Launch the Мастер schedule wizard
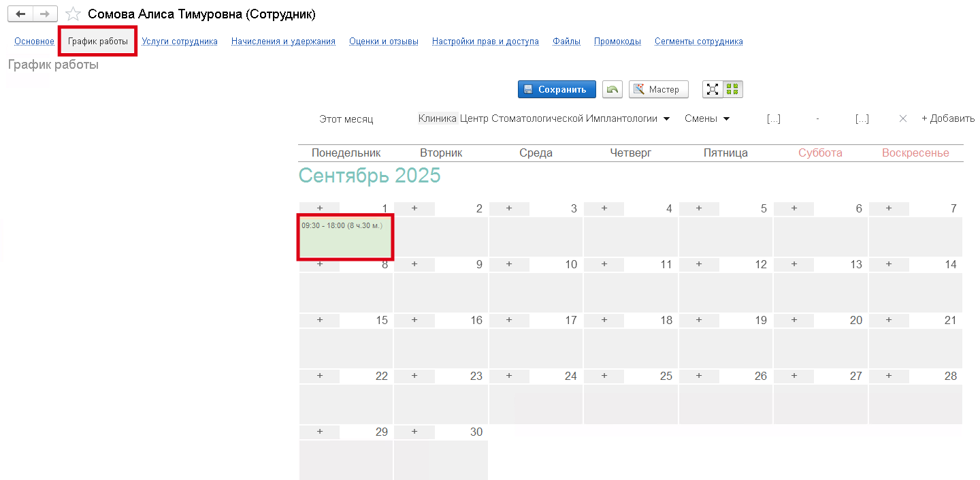Viewport: 980px width, 480px height. [658, 89]
